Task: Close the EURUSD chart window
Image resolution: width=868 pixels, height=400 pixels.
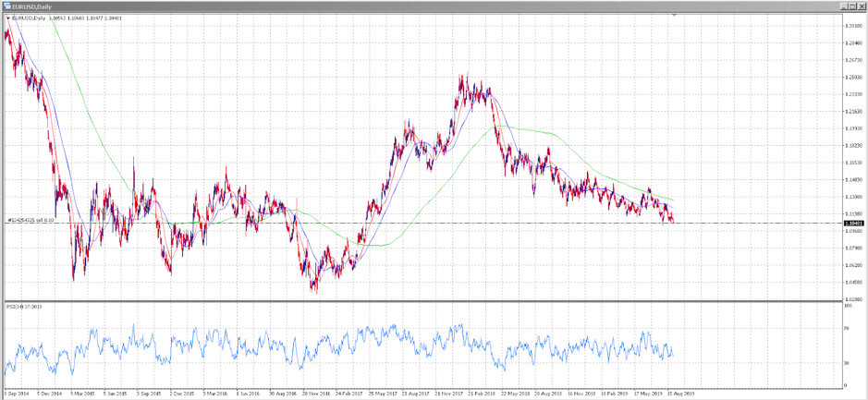Action: (x=860, y=6)
